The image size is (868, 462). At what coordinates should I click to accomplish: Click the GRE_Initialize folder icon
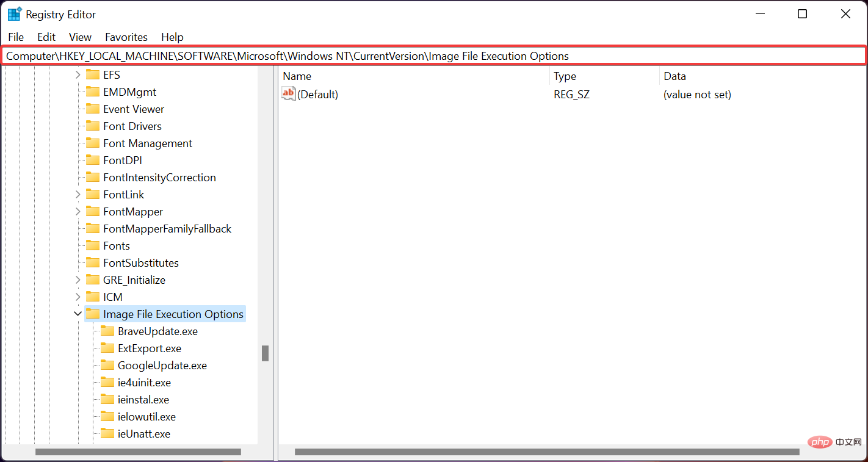[x=93, y=280]
